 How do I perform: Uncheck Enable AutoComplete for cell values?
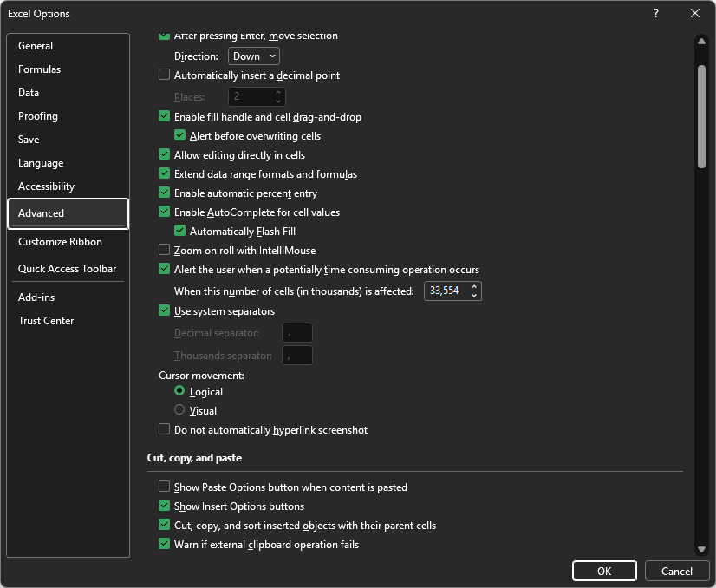click(x=164, y=212)
